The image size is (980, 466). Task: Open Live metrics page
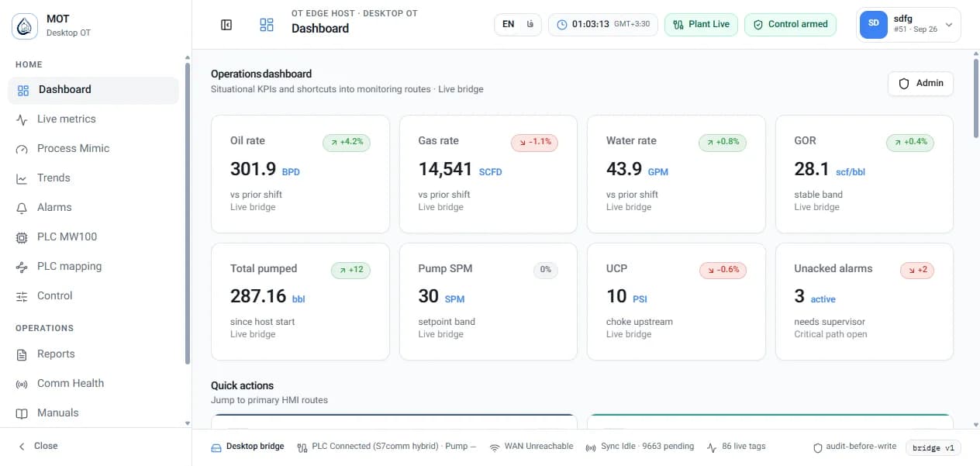point(93,119)
